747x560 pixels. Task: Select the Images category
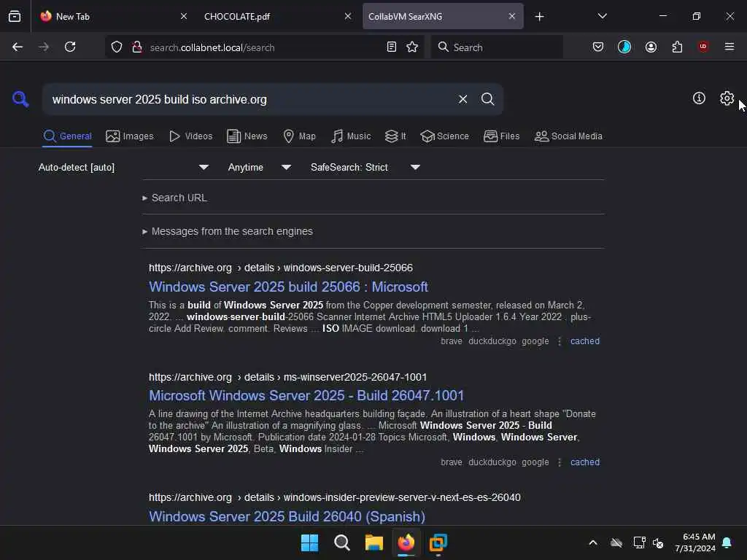coord(130,136)
